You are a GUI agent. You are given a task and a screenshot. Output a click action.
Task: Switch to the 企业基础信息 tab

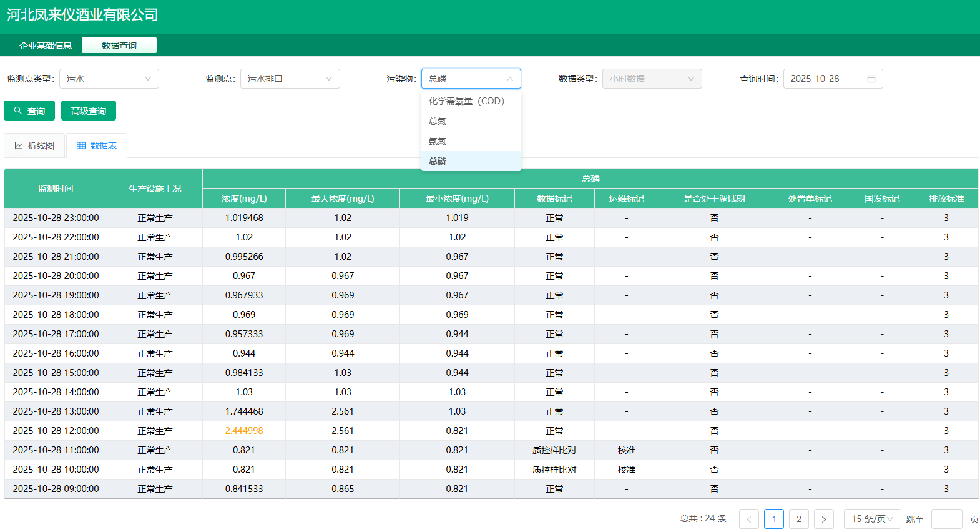46,46
